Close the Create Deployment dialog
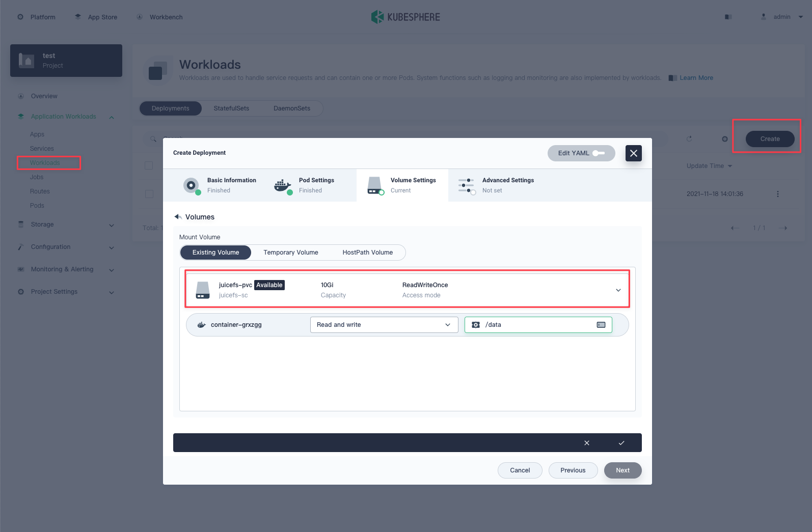Image resolution: width=812 pixels, height=532 pixels. coord(633,153)
